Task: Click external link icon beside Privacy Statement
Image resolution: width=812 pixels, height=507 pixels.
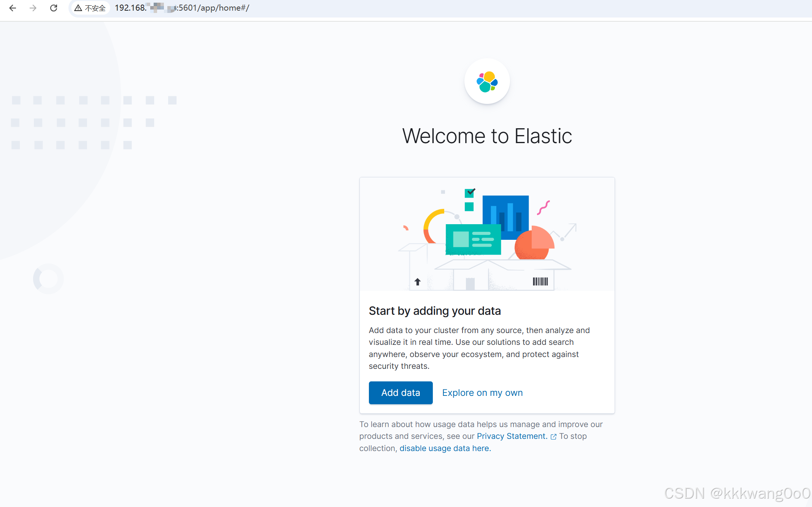Action: click(553, 437)
